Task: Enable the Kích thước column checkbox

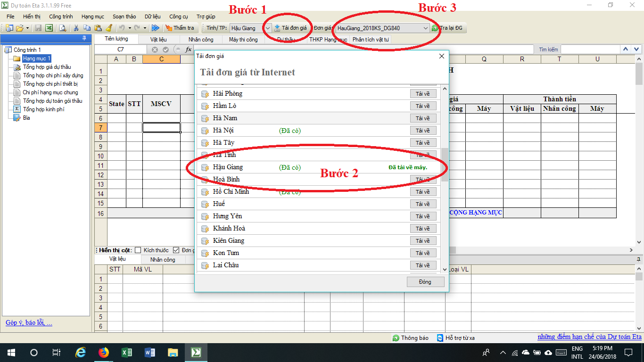Action: pyautogui.click(x=138, y=250)
